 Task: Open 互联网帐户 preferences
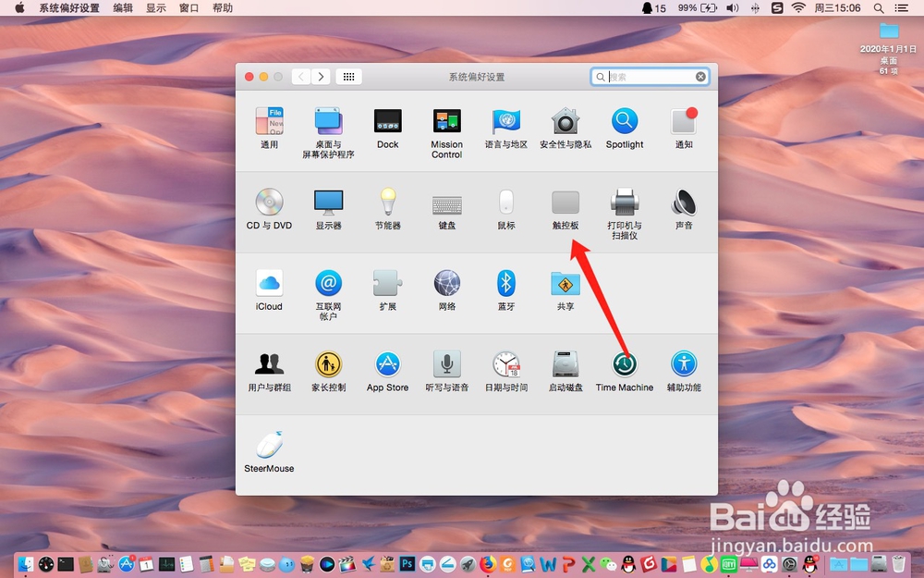pyautogui.click(x=328, y=294)
